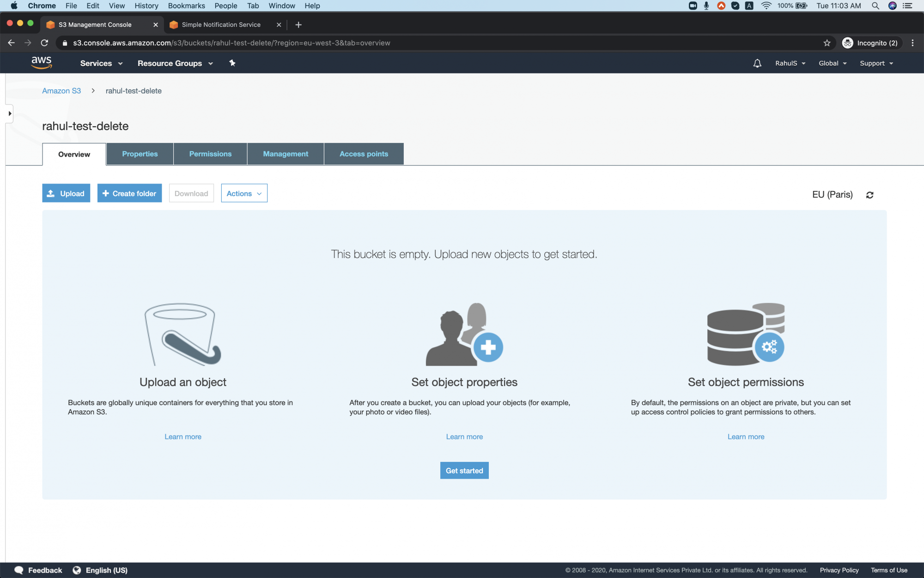The image size is (924, 578).
Task: Expand the Services dropdown
Action: 101,63
